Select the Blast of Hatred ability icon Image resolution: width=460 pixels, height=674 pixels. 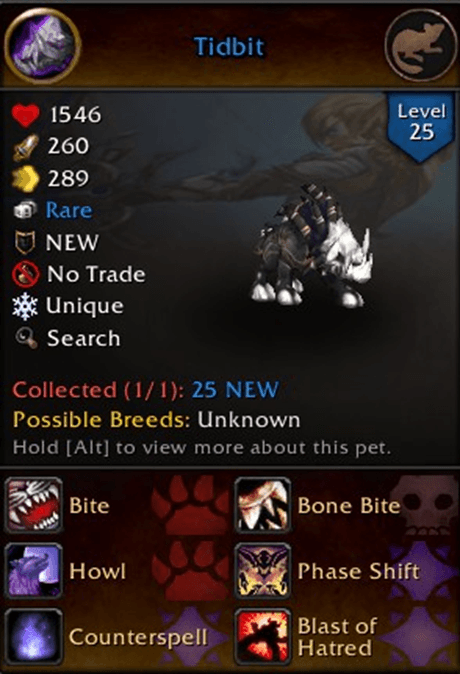click(x=262, y=637)
